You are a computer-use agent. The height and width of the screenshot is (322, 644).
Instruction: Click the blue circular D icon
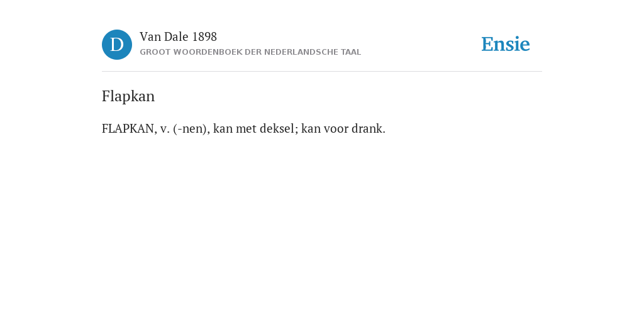(117, 45)
